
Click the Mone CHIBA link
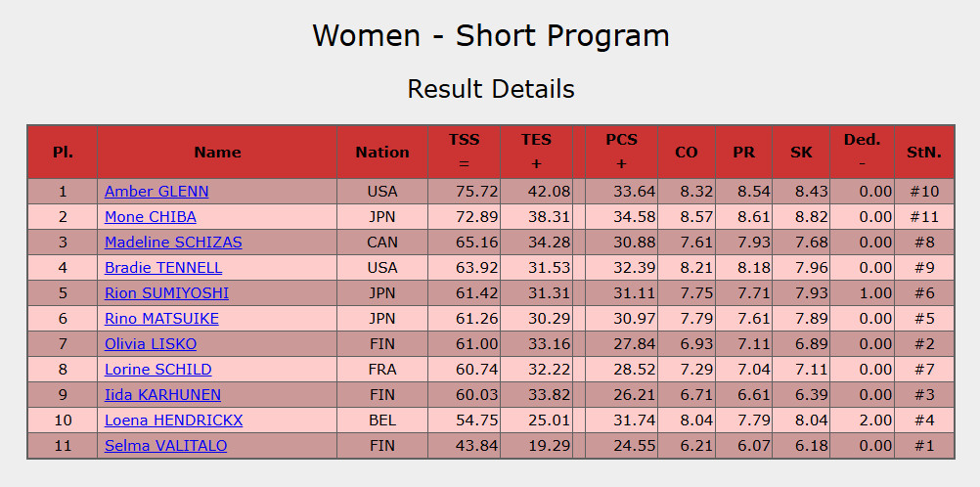click(x=151, y=217)
